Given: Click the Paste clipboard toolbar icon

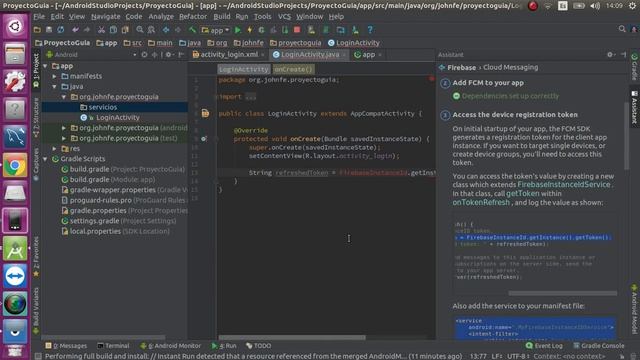Looking at the screenshot, I should tap(125, 30).
